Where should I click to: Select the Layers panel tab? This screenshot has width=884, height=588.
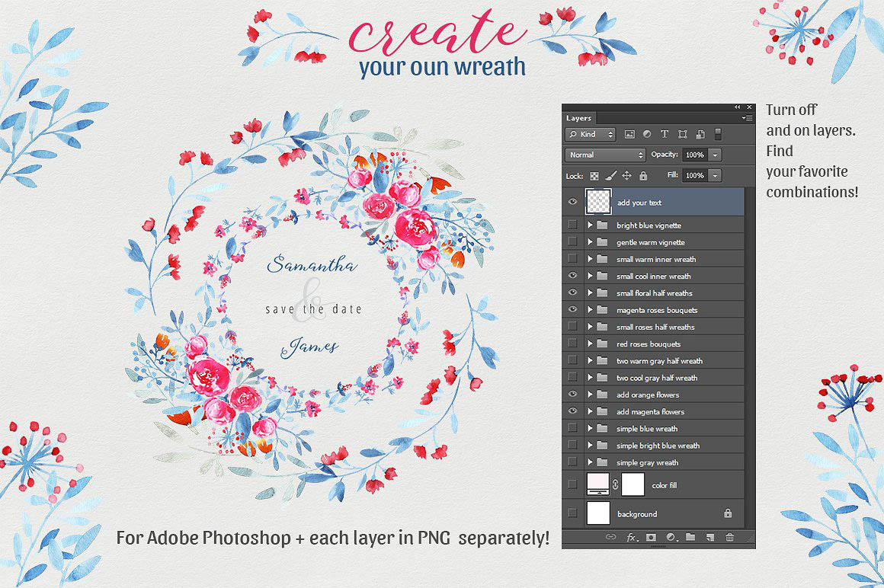pyautogui.click(x=579, y=118)
